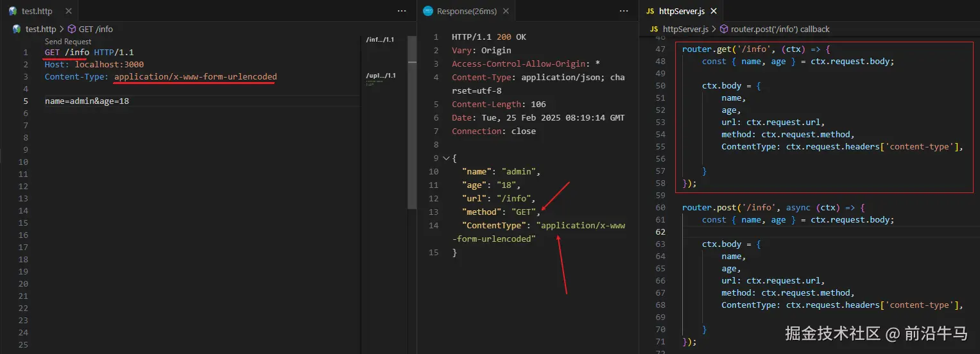The image size is (980, 354).
Task: Click 'Access-Control-Allow-Origin: *' header line
Action: point(526,63)
